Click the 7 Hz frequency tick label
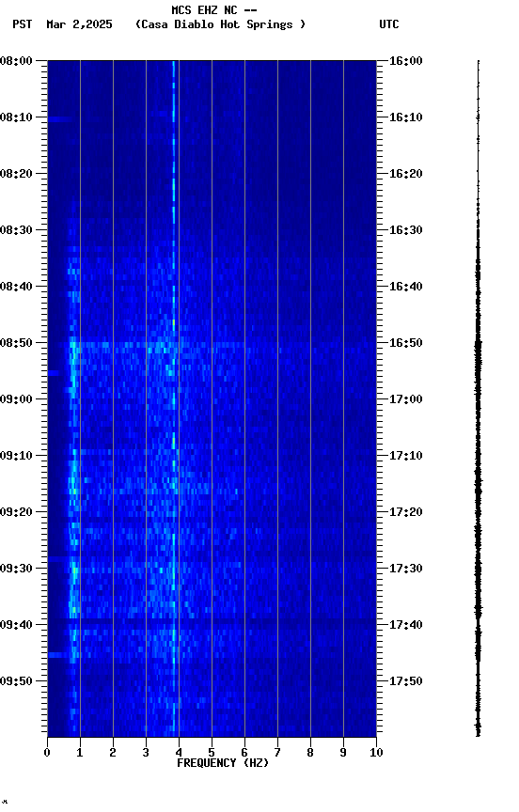Image resolution: width=519 pixels, height=812 pixels. pyautogui.click(x=277, y=753)
